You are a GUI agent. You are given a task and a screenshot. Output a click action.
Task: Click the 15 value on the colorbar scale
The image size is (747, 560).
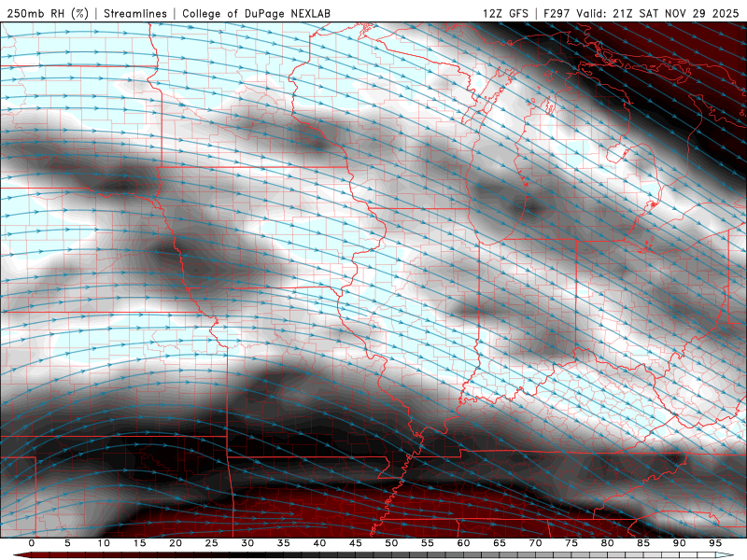coord(139,543)
